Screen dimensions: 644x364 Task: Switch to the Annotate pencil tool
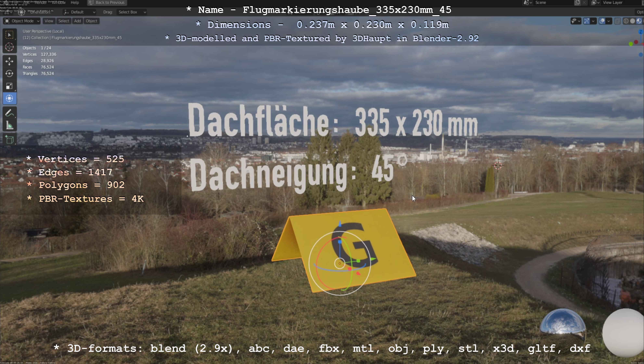click(9, 113)
